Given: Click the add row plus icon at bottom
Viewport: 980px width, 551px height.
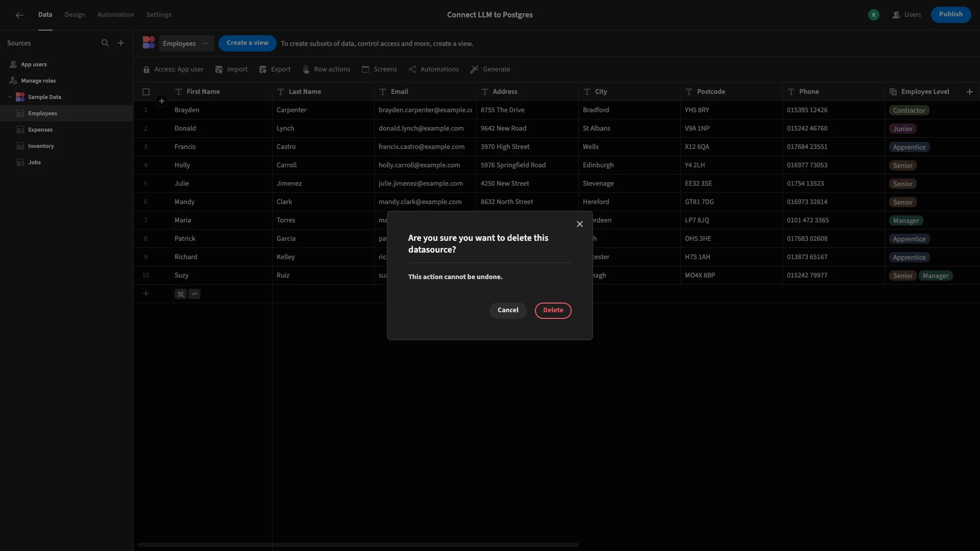Looking at the screenshot, I should 146,293.
